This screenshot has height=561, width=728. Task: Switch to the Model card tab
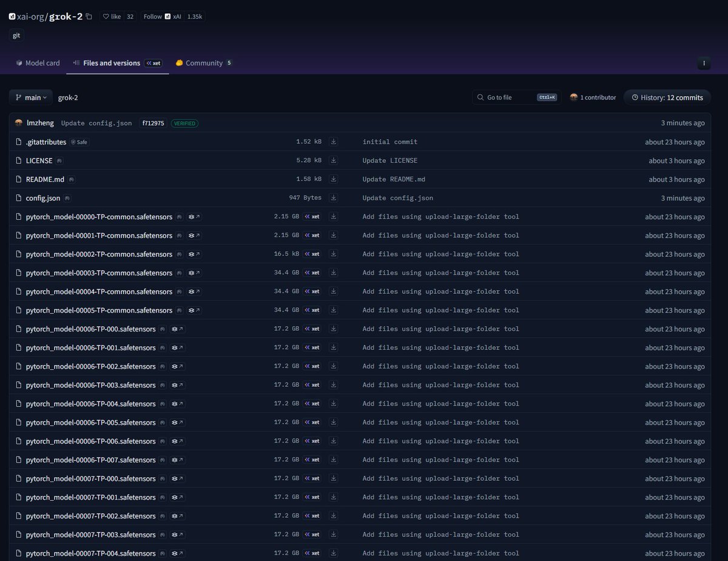[38, 63]
